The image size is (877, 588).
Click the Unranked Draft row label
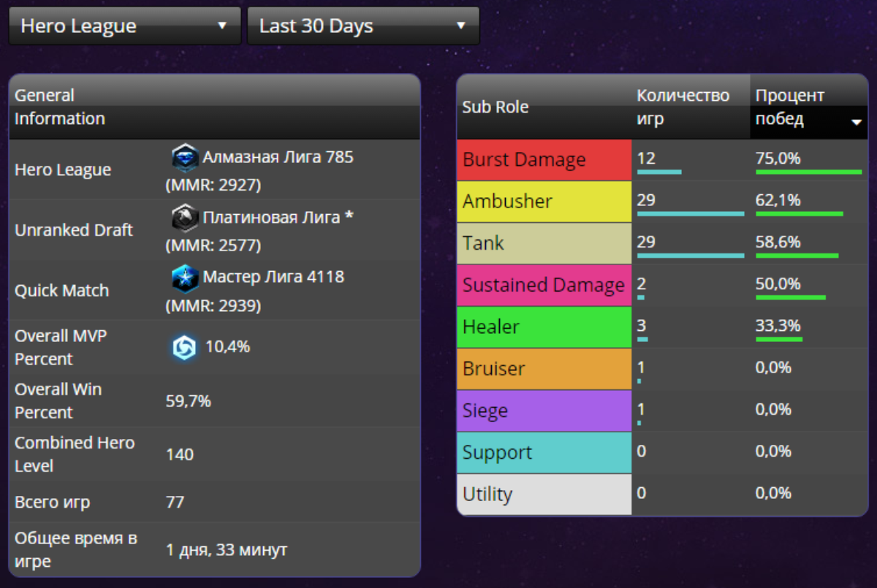coord(74,230)
